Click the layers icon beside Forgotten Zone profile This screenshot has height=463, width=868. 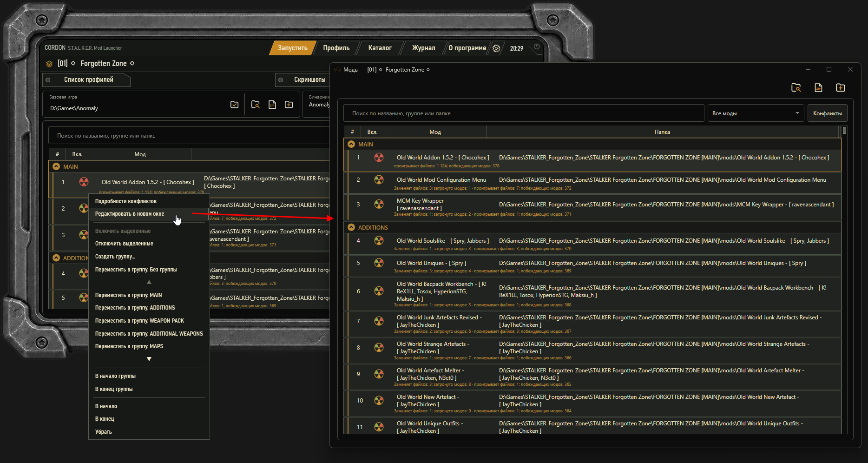[49, 64]
